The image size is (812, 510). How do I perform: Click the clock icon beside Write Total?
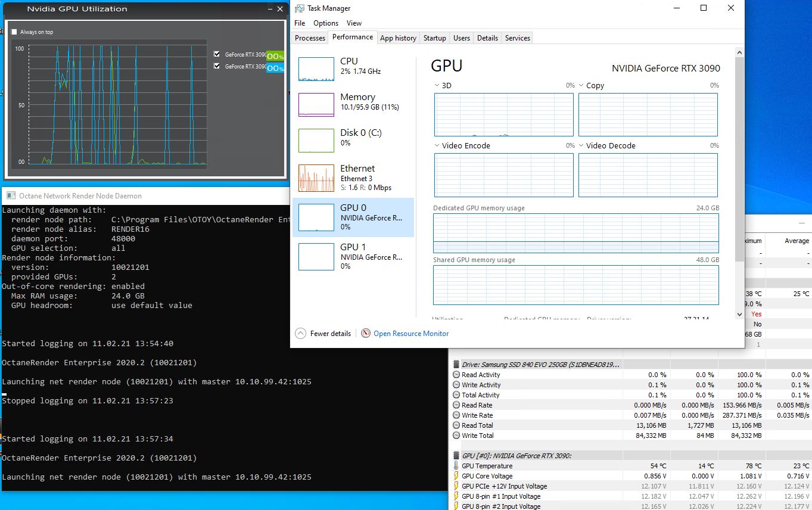point(456,436)
